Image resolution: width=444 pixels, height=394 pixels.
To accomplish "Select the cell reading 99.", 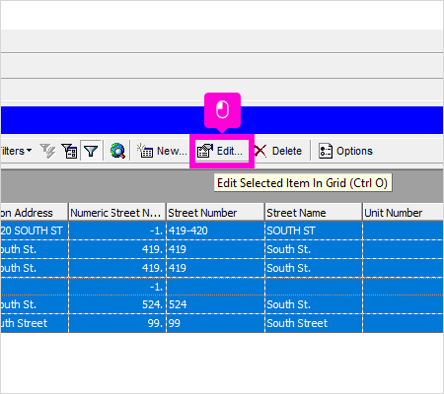I will click(x=117, y=323).
